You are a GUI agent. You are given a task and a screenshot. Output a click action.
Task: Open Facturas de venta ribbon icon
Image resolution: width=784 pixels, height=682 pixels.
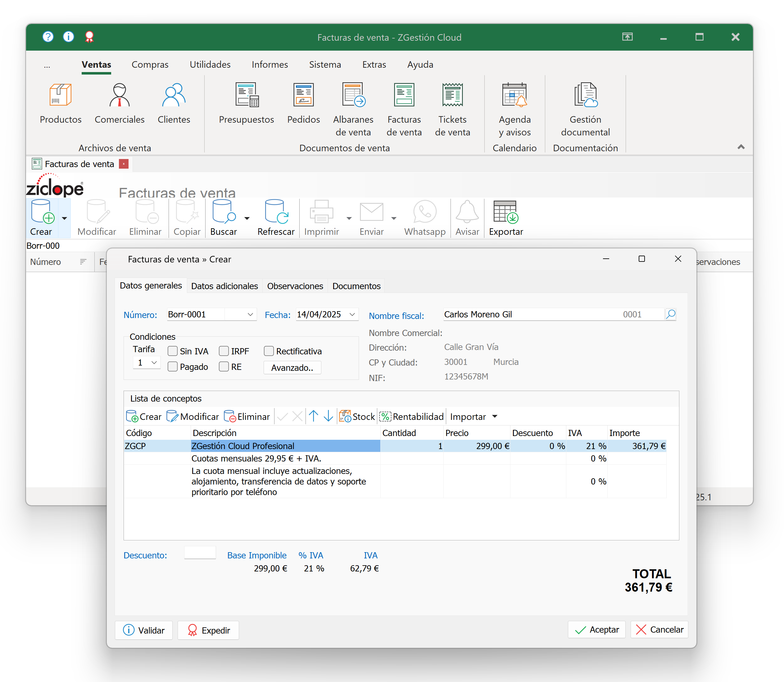(404, 110)
